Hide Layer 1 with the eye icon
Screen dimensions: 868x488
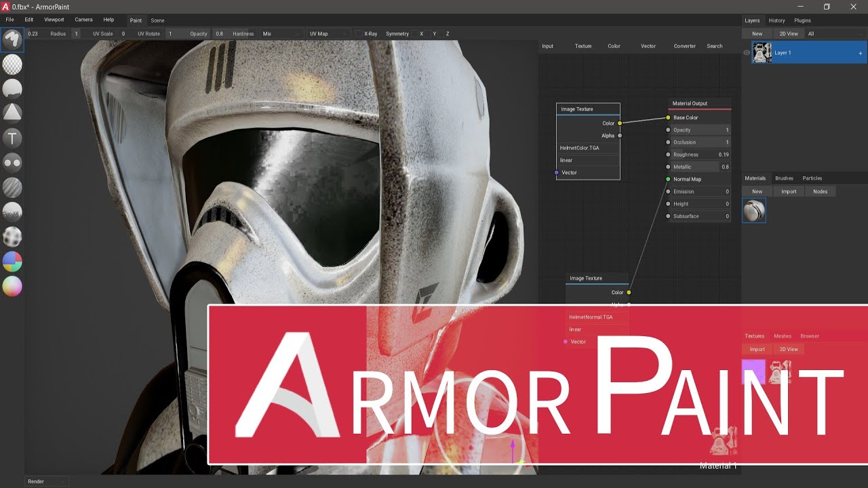(747, 52)
